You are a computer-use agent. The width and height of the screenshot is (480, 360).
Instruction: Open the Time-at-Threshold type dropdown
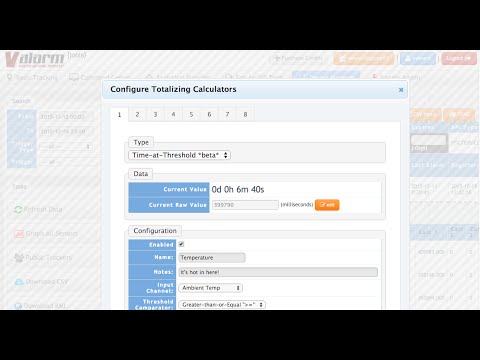(x=179, y=155)
